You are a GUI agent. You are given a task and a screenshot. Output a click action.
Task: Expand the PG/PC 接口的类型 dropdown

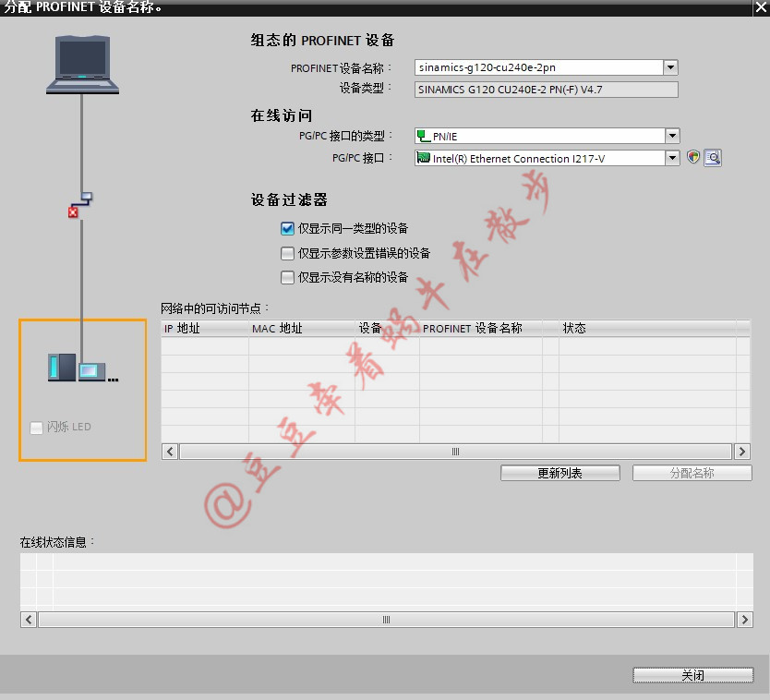672,136
